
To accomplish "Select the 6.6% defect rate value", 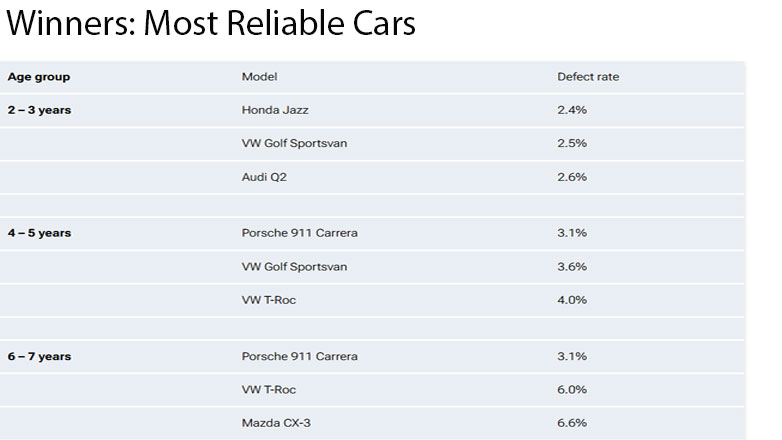I will coord(571,423).
